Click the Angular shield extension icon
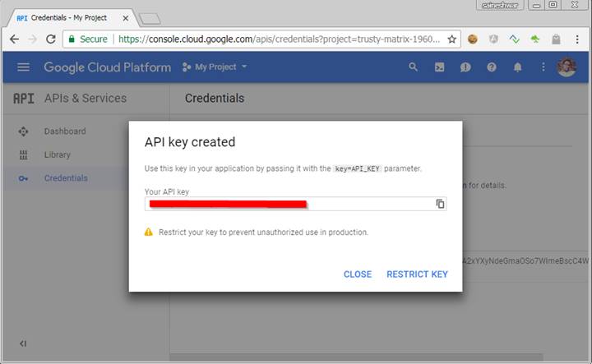The width and height of the screenshot is (592, 364). click(493, 39)
